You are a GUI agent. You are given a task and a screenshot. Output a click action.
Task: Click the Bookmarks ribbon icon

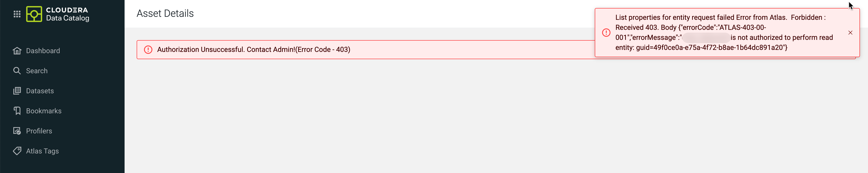pyautogui.click(x=17, y=111)
